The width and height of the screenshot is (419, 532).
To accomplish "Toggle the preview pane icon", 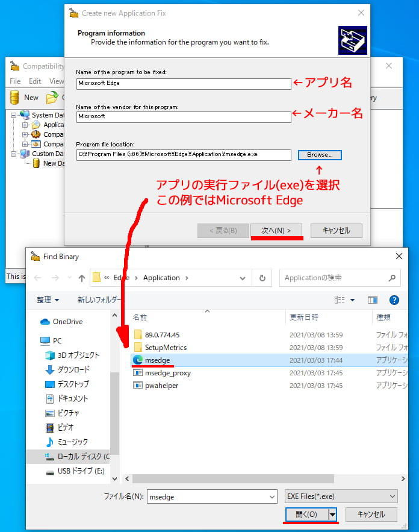I will (373, 300).
